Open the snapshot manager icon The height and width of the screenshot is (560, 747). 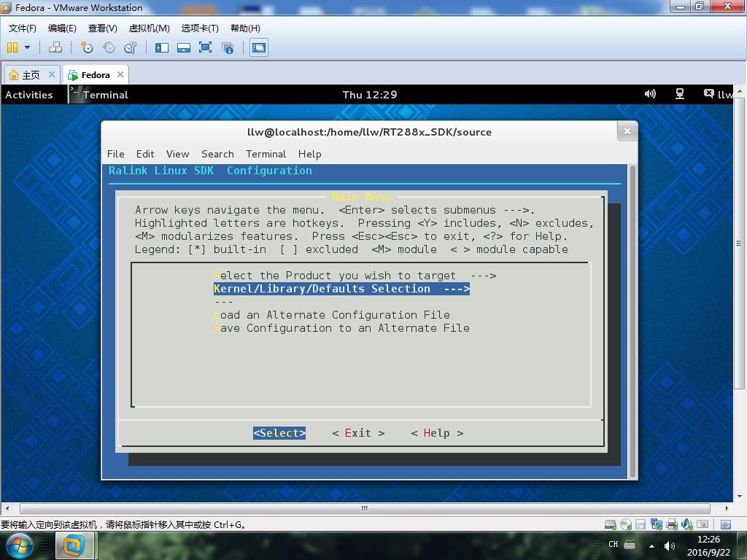pyautogui.click(x=130, y=47)
